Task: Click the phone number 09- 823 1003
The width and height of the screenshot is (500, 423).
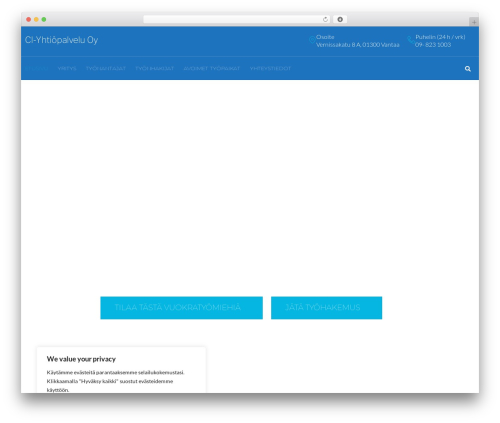Action: point(433,45)
